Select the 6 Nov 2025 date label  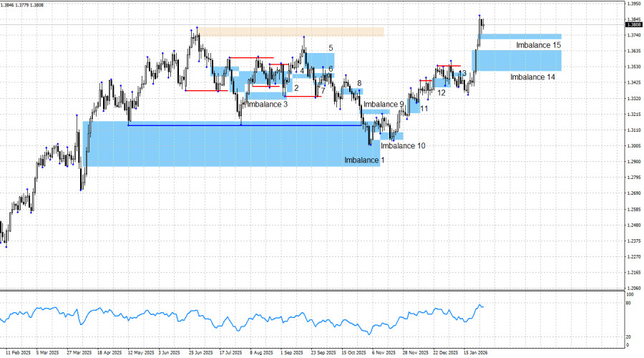coord(384,353)
